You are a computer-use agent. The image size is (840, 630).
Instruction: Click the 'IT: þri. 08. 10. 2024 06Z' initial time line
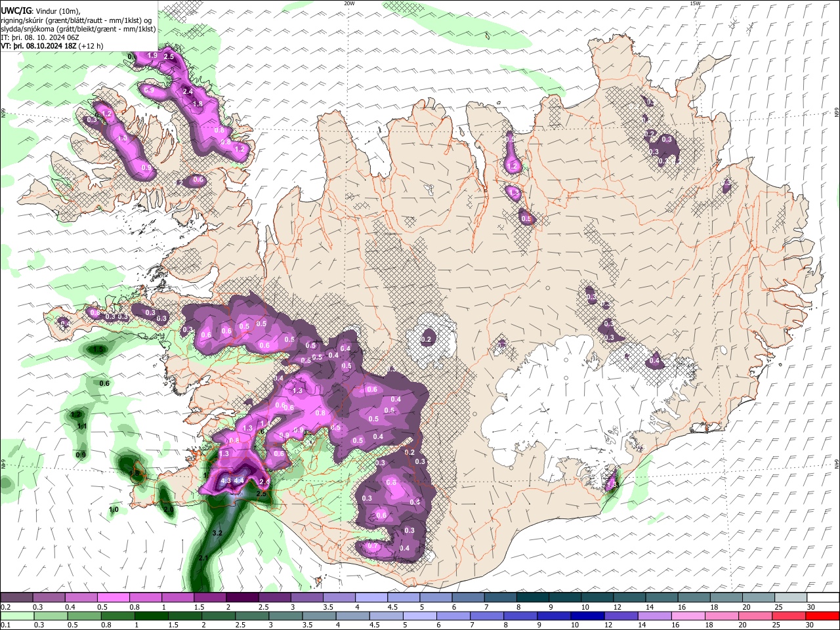pyautogui.click(x=40, y=37)
